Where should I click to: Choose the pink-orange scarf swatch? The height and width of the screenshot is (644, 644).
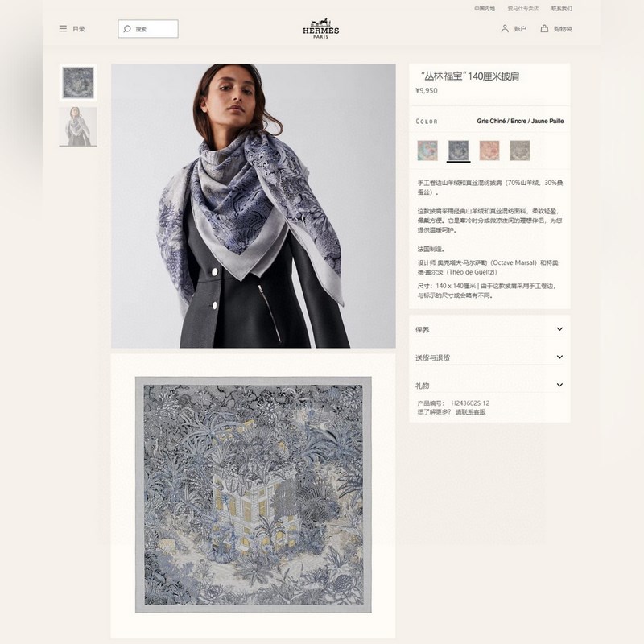(489, 151)
